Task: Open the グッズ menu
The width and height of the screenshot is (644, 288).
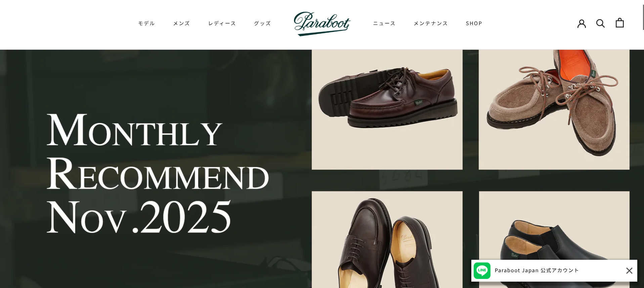Action: pyautogui.click(x=262, y=23)
